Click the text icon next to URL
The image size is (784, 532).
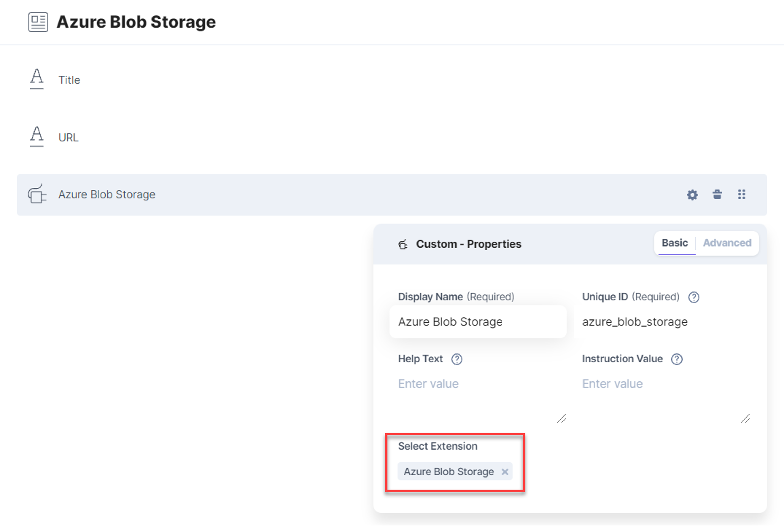[x=37, y=137]
